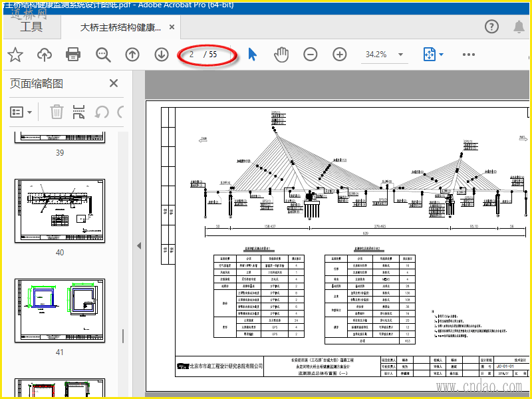The width and height of the screenshot is (532, 399).
Task: Click the star bookmark icon
Action: coord(15,55)
